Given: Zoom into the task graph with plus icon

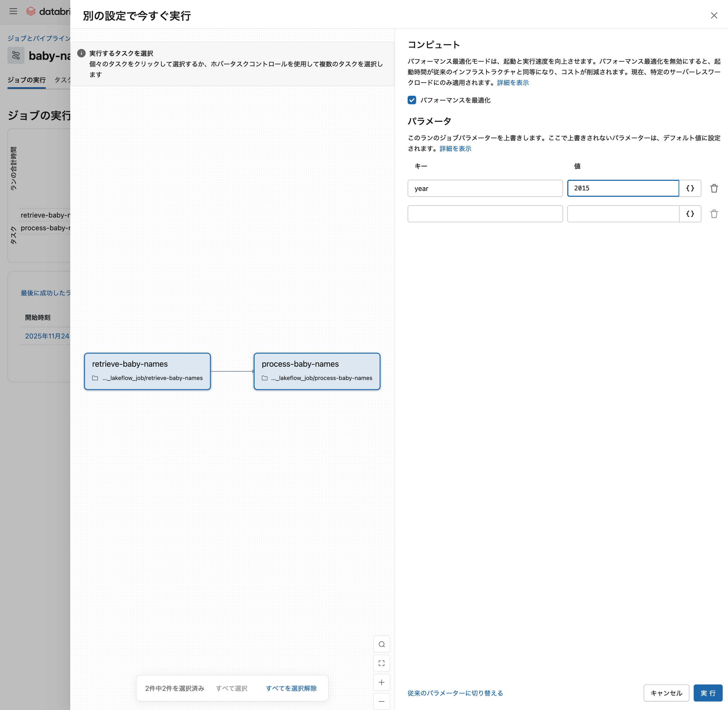Looking at the screenshot, I should pyautogui.click(x=381, y=682).
